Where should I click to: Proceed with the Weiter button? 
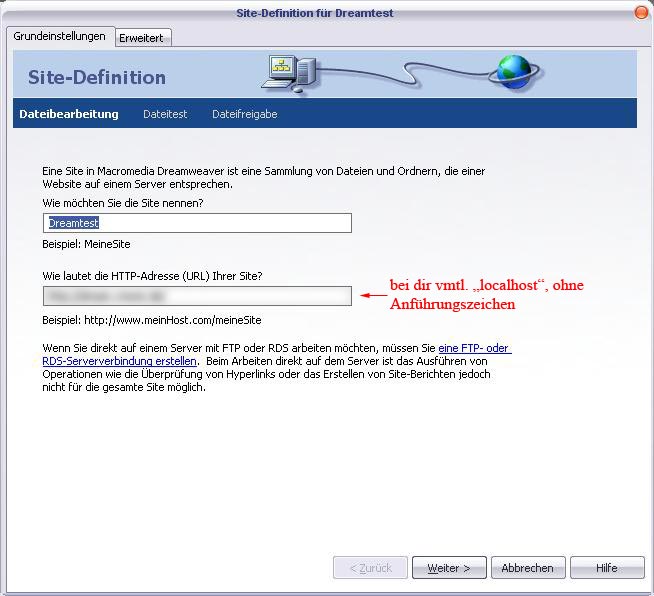point(449,568)
